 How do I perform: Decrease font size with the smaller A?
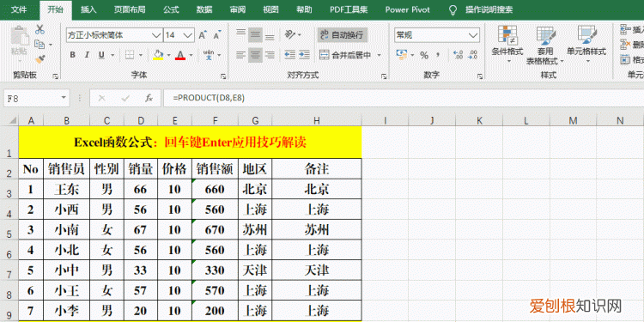point(217,35)
